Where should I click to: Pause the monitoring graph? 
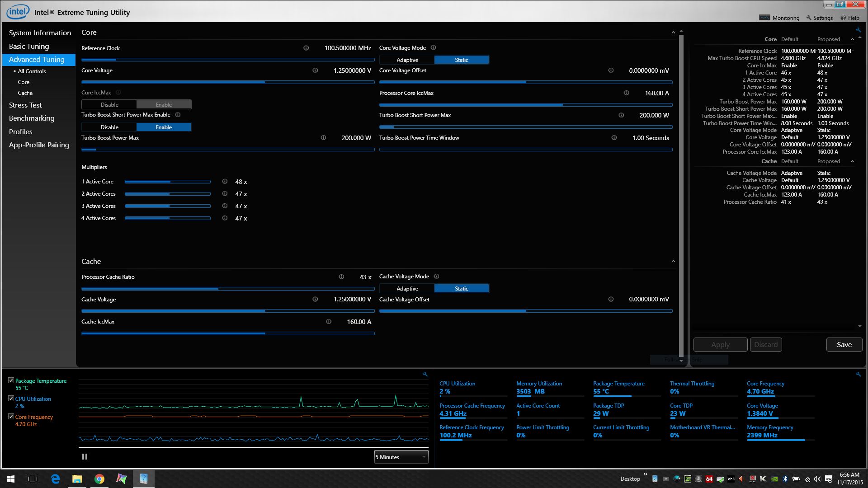85,457
